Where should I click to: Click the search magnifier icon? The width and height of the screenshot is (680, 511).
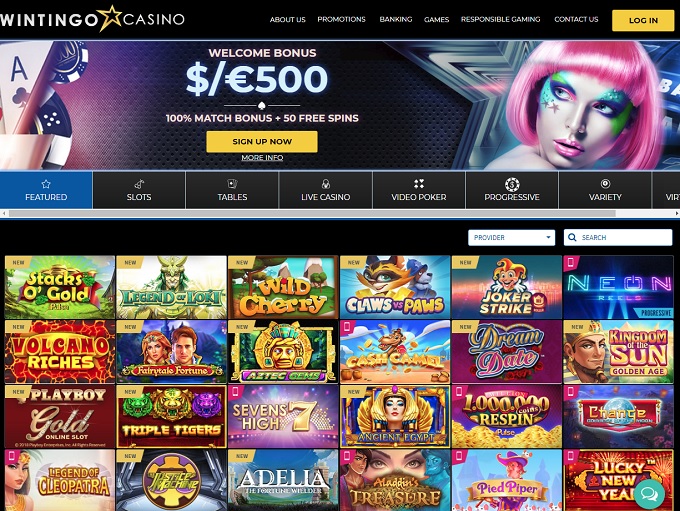click(572, 237)
